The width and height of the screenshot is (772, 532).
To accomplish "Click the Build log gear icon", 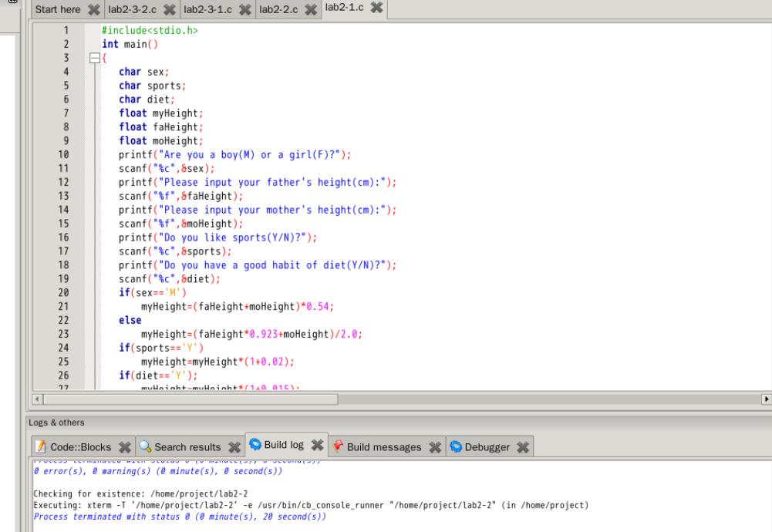I will (x=255, y=444).
